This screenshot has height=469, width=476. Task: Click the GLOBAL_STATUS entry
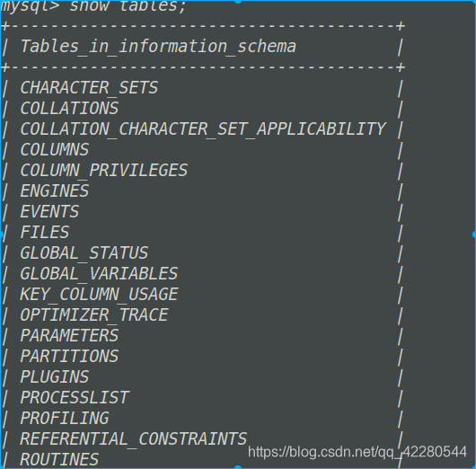tap(84, 253)
